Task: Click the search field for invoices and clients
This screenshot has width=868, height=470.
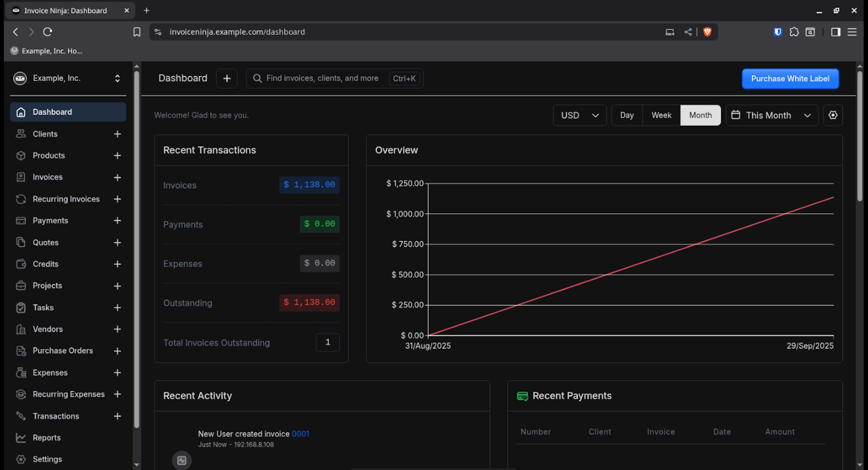Action: 322,78
